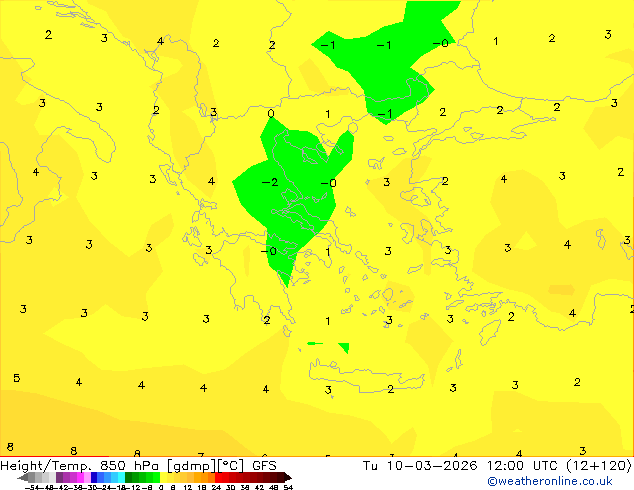Click the Height/Temp. 850 hPa GFS title
This screenshot has width=634, height=490.
click(x=138, y=466)
